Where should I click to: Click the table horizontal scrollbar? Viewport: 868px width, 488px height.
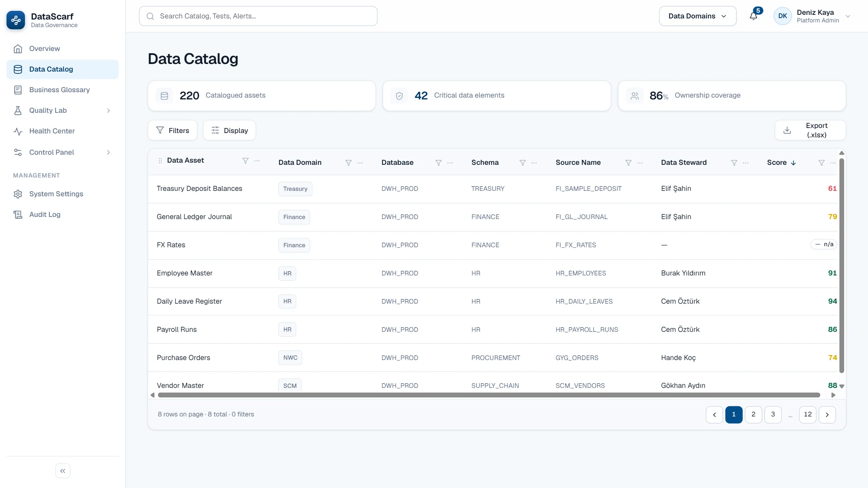(x=489, y=395)
